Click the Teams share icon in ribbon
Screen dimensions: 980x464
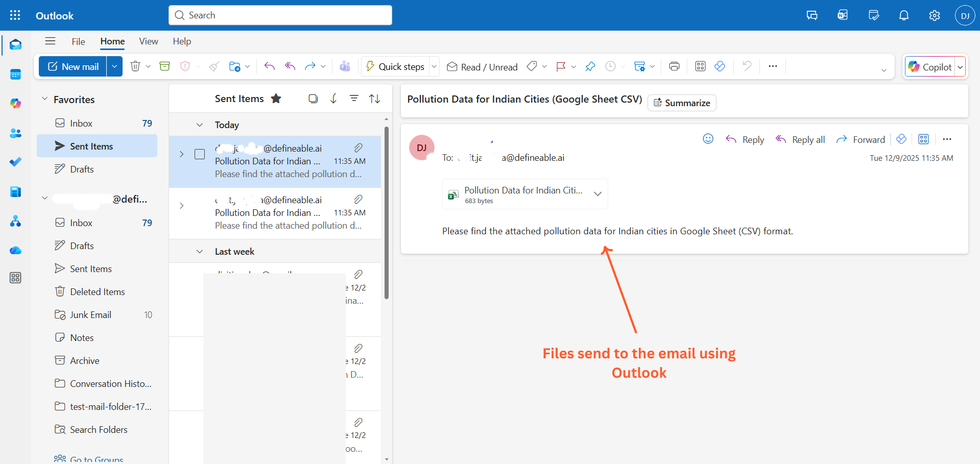point(345,66)
